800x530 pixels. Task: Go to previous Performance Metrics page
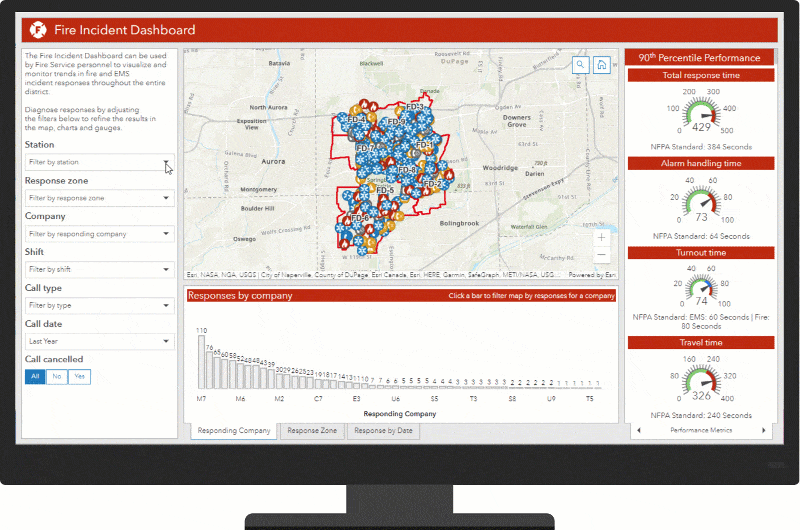[x=639, y=430]
